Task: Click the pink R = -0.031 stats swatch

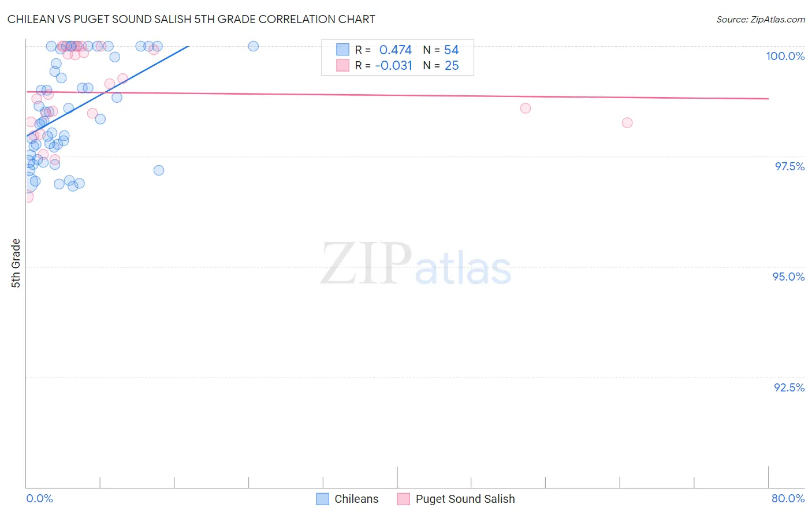Action: coord(342,65)
